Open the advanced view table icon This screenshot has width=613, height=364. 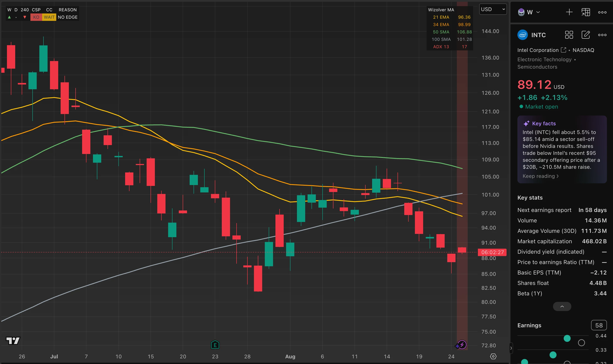tap(586, 12)
